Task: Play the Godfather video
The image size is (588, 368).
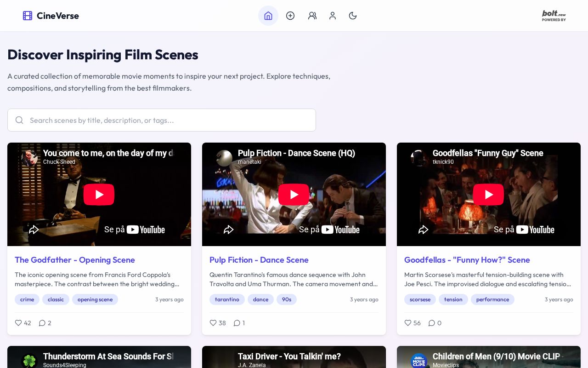Action: point(99,195)
